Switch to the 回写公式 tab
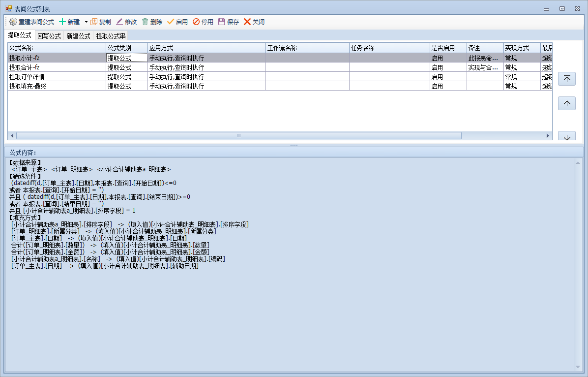The width and height of the screenshot is (588, 377). [49, 36]
